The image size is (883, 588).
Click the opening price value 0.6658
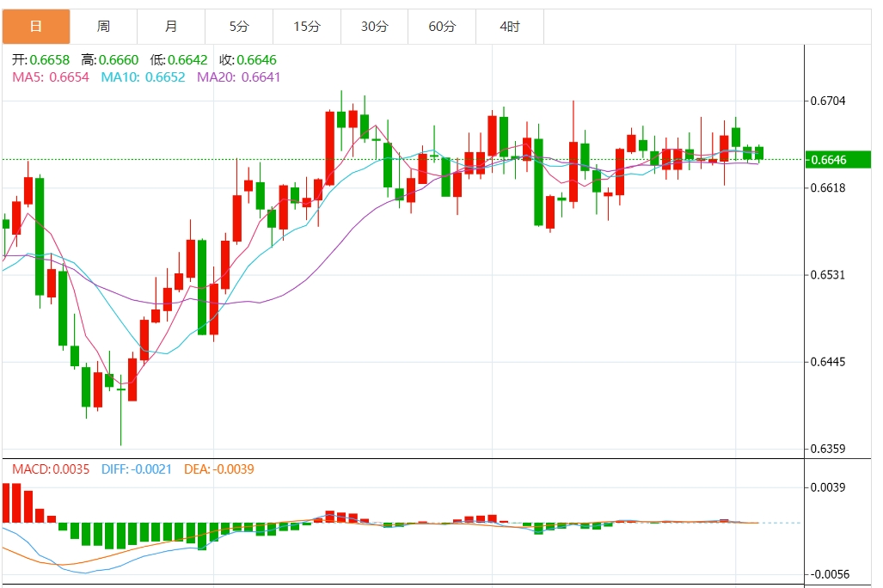click(x=50, y=59)
